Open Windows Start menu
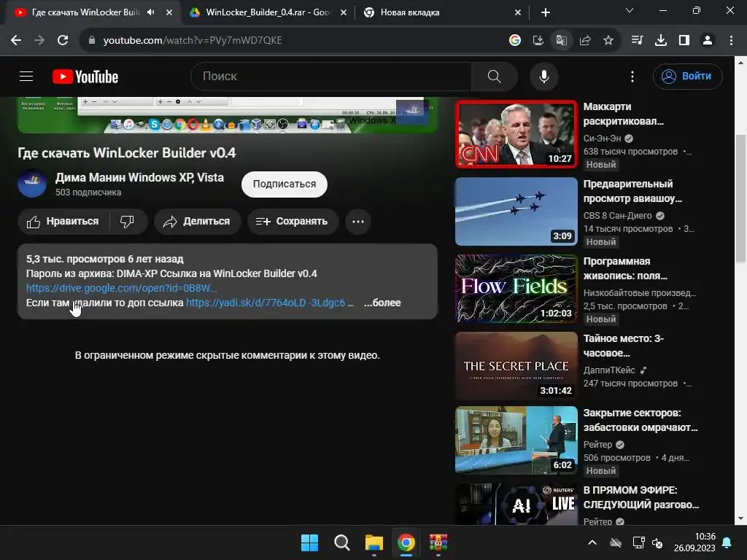This screenshot has width=747, height=560. click(309, 542)
